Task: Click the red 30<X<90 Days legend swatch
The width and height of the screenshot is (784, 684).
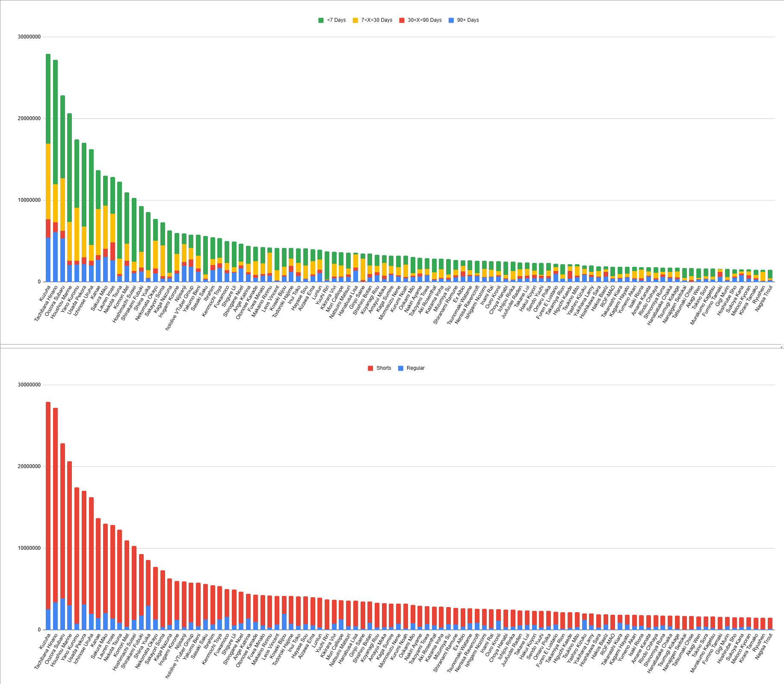Action: (x=402, y=20)
